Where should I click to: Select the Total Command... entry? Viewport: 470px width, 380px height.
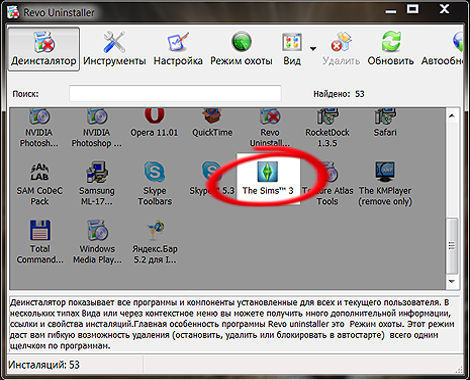coord(40,242)
